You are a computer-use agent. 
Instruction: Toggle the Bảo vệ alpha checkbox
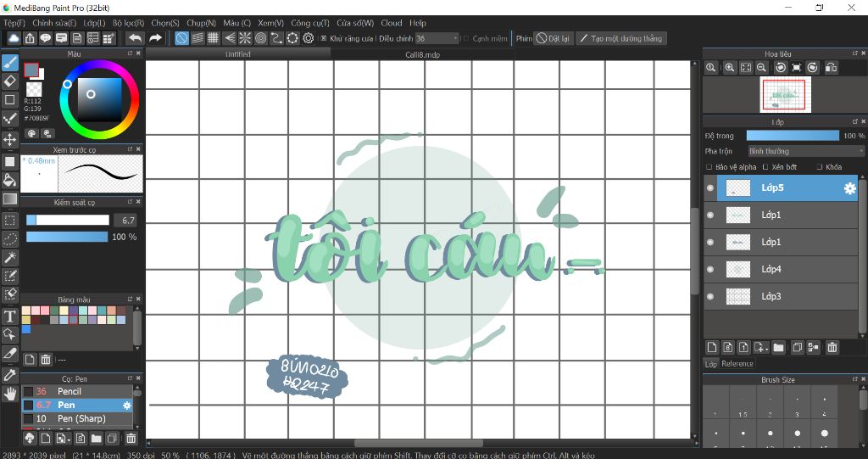(709, 167)
